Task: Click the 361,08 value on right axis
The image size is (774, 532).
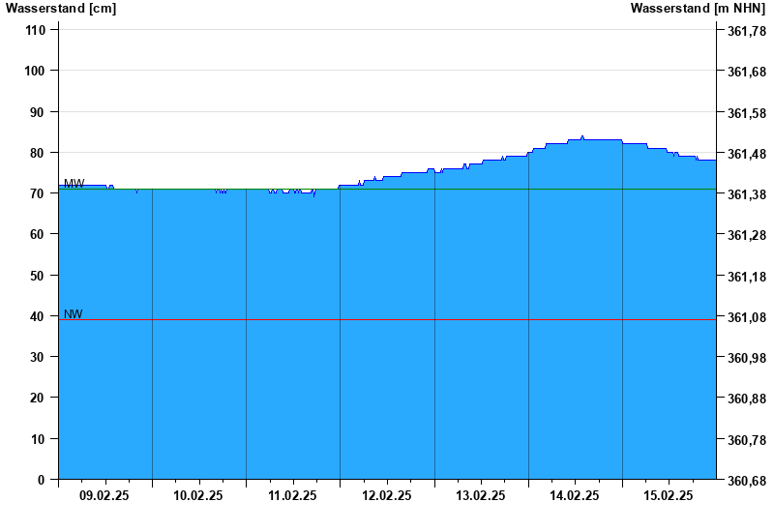Action: pos(747,317)
